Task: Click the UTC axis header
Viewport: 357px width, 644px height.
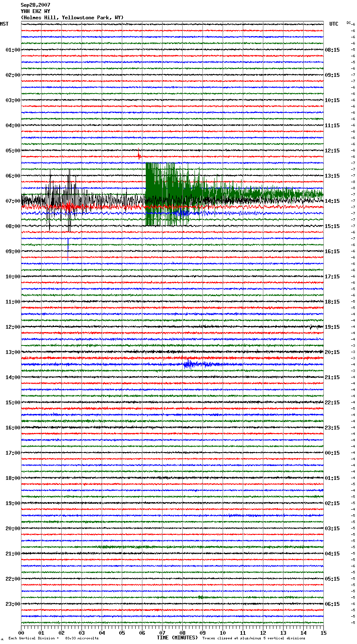Action: pos(334,24)
